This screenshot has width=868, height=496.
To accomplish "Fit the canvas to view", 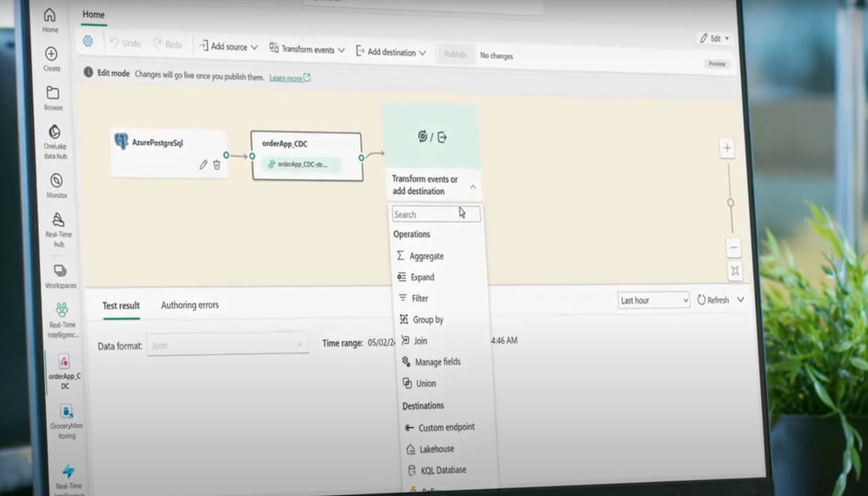I will (x=735, y=271).
